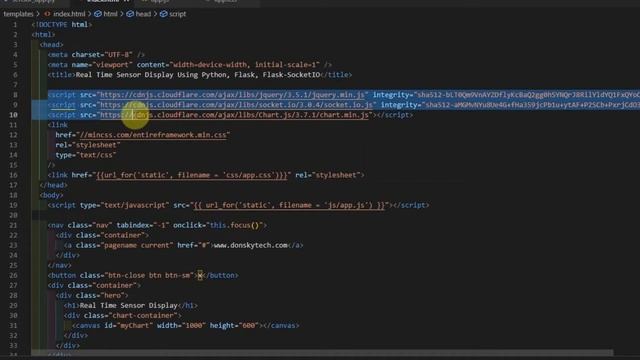Click the closing </head> tag
This screenshot has height=360, width=640.
[x=53, y=185]
